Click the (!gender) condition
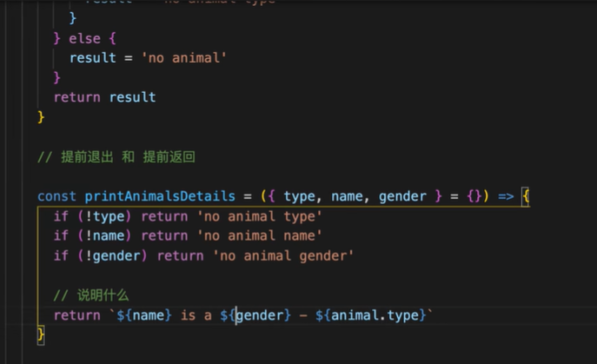Image resolution: width=597 pixels, height=364 pixels. click(112, 255)
